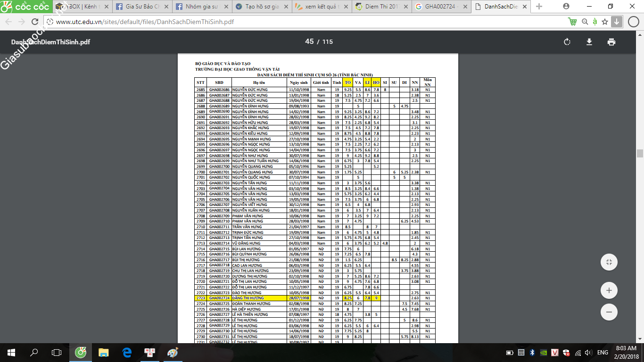Bookmark this page with the star icon
This screenshot has width=644, height=362.
click(x=605, y=22)
